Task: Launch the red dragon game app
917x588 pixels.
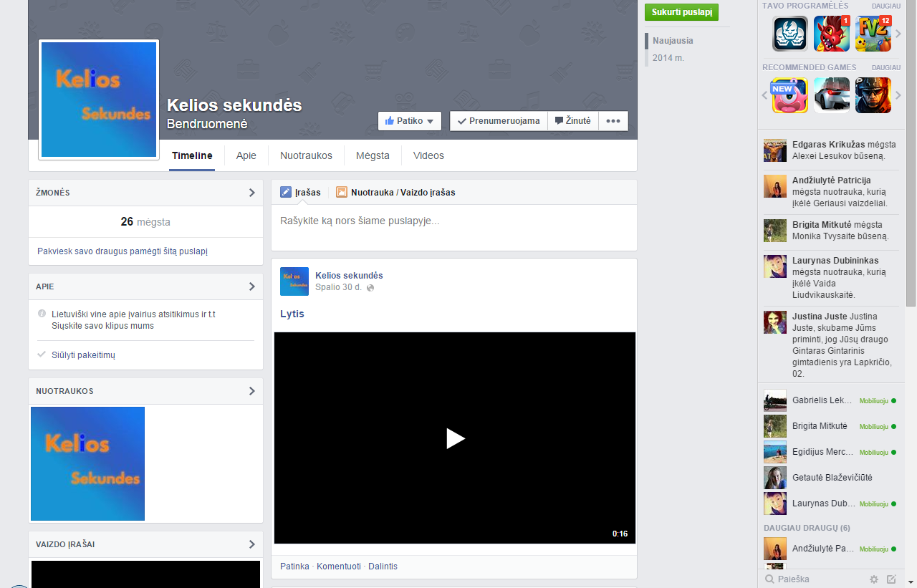Action: 832,34
